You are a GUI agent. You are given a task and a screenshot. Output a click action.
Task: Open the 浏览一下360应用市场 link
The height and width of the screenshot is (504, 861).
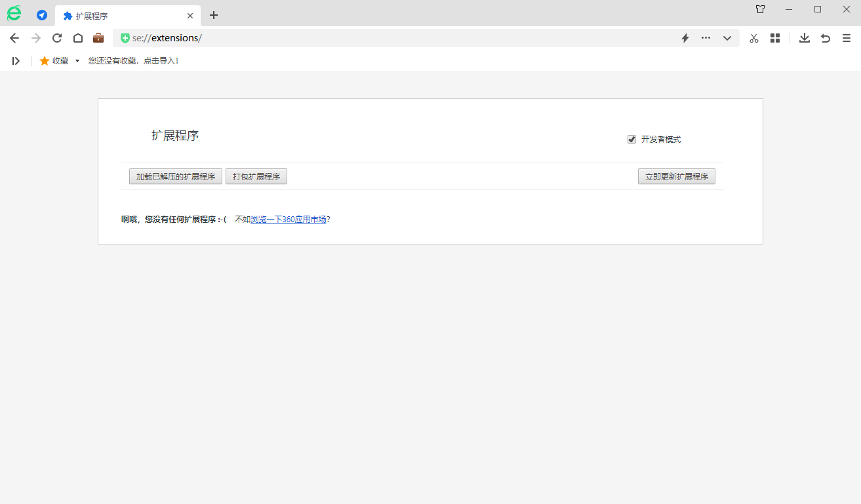tap(289, 220)
